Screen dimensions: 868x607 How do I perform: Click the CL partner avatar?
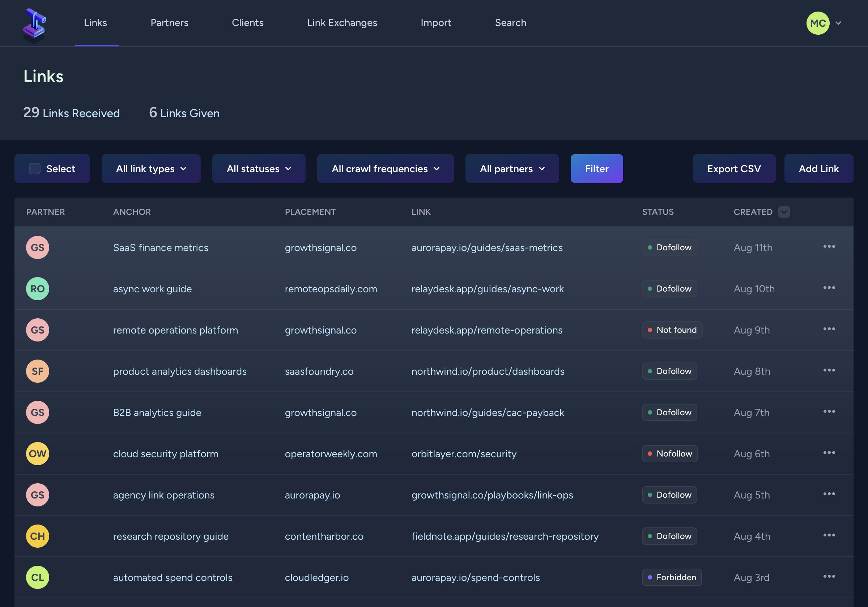pyautogui.click(x=37, y=577)
